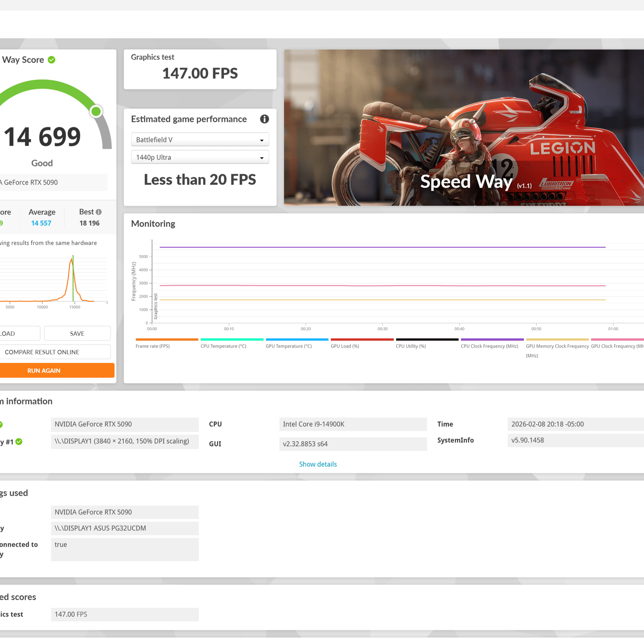Click the SystemInfo version v5.90.1458
Image resolution: width=644 pixels, height=644 pixels.
(x=576, y=440)
